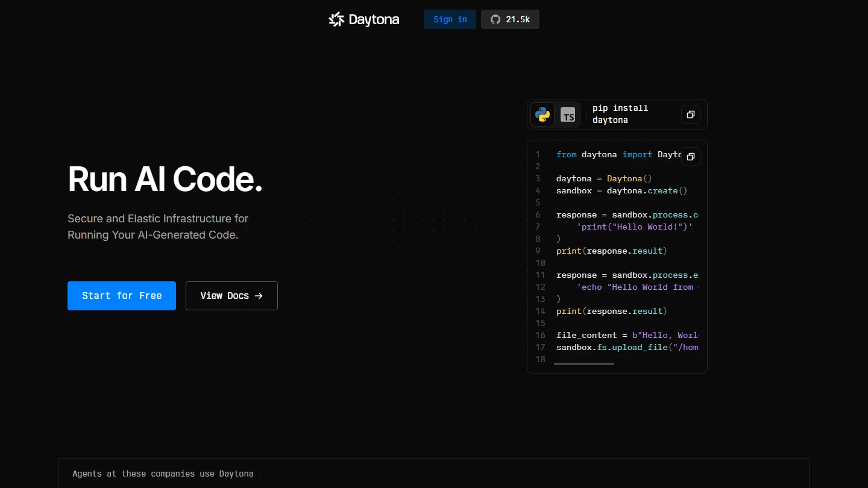Click the Daytona pinwheel logo icon
This screenshot has width=868, height=488.
pos(336,19)
